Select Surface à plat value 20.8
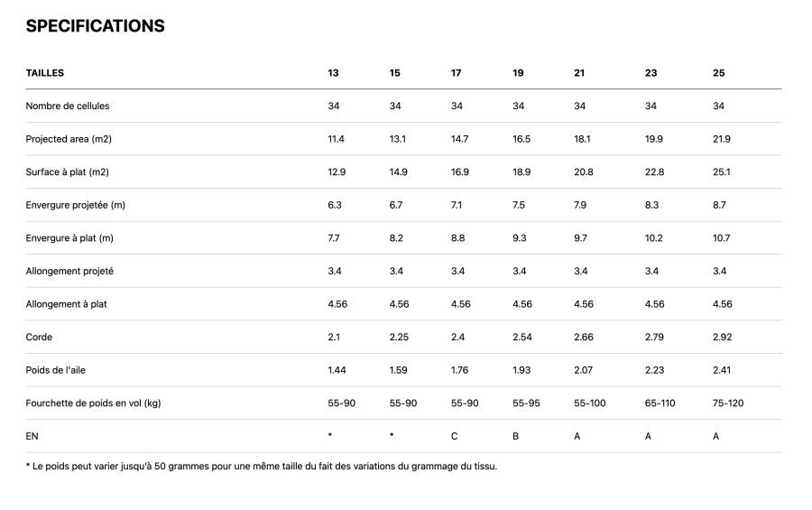 583,172
